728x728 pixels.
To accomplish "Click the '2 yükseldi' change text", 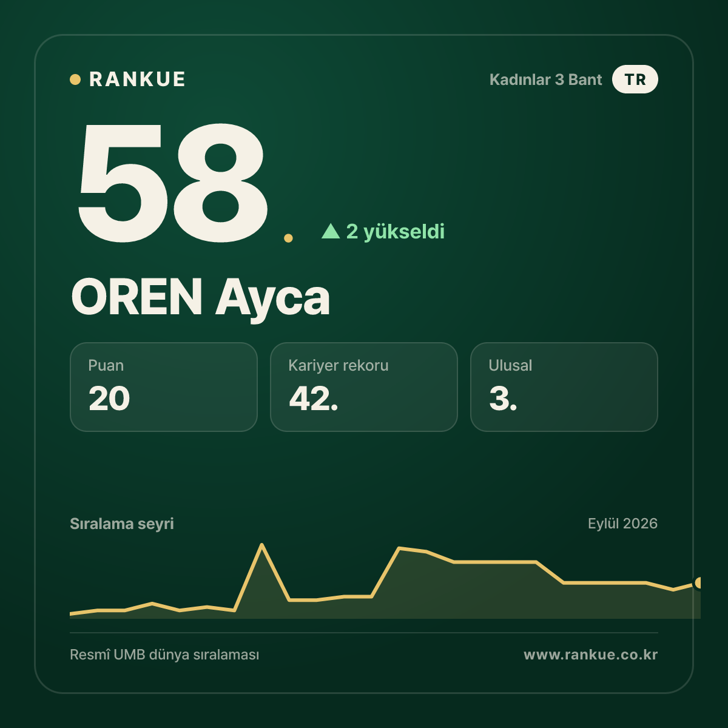I will 395,231.
